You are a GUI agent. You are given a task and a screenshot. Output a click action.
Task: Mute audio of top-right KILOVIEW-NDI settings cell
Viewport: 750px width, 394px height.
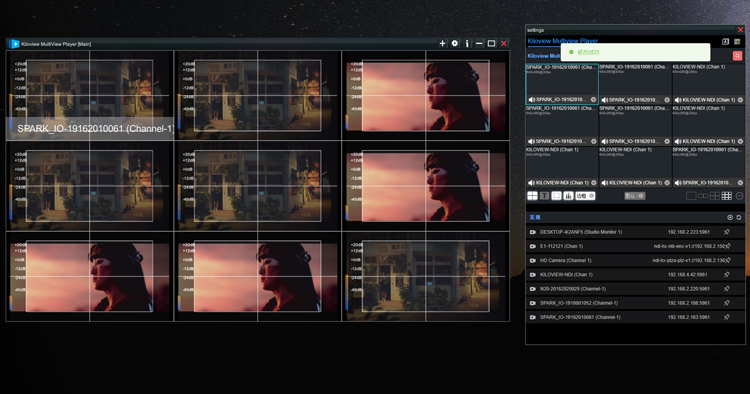click(x=678, y=100)
